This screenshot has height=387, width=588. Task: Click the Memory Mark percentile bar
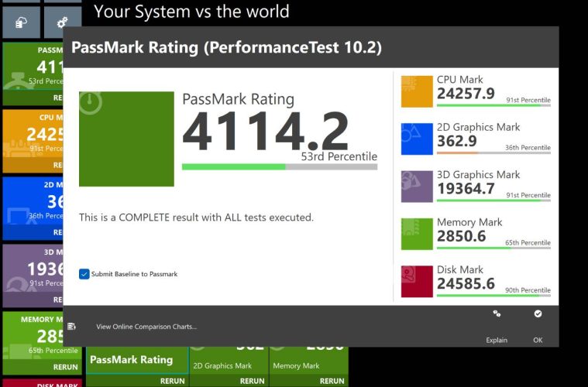(x=493, y=248)
